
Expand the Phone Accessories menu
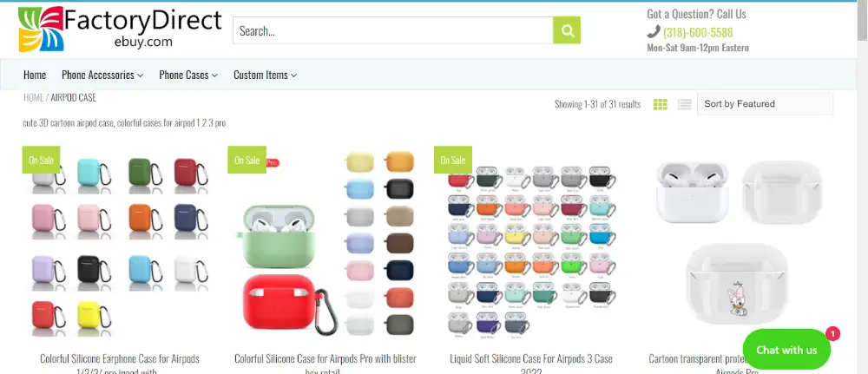102,75
